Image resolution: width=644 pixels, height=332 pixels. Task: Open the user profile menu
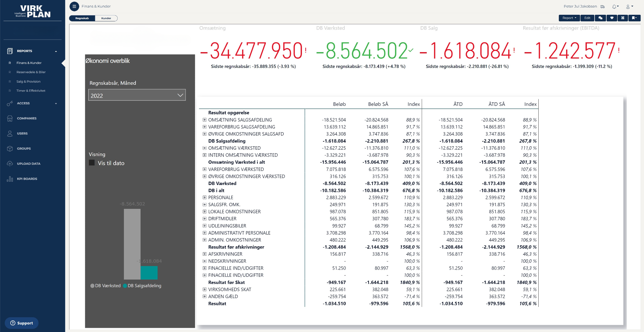pyautogui.click(x=629, y=7)
